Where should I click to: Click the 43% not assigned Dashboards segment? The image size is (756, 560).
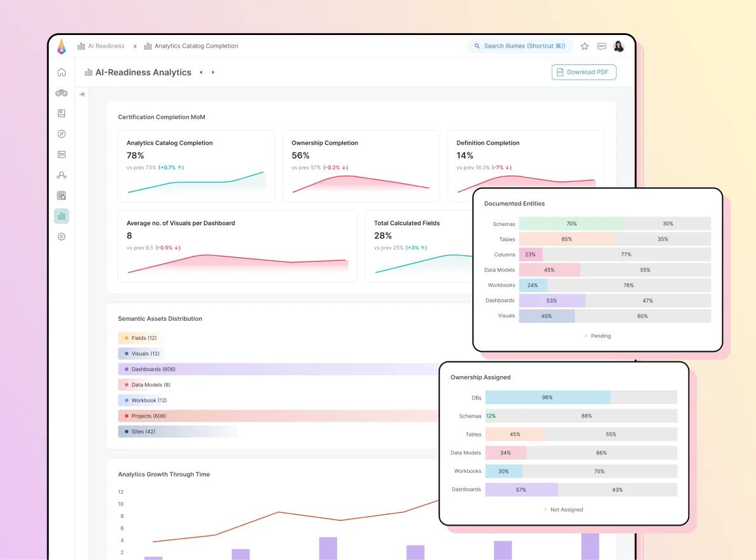click(618, 490)
